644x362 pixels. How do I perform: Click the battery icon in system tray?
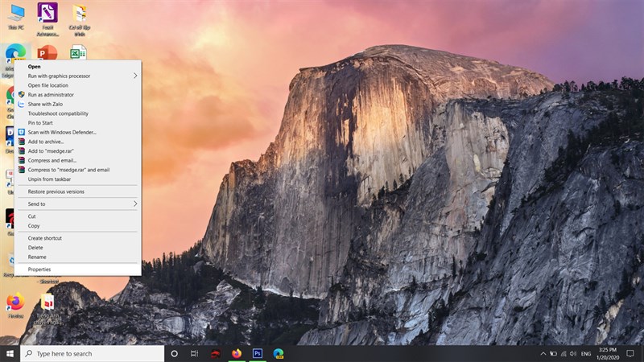(554, 353)
